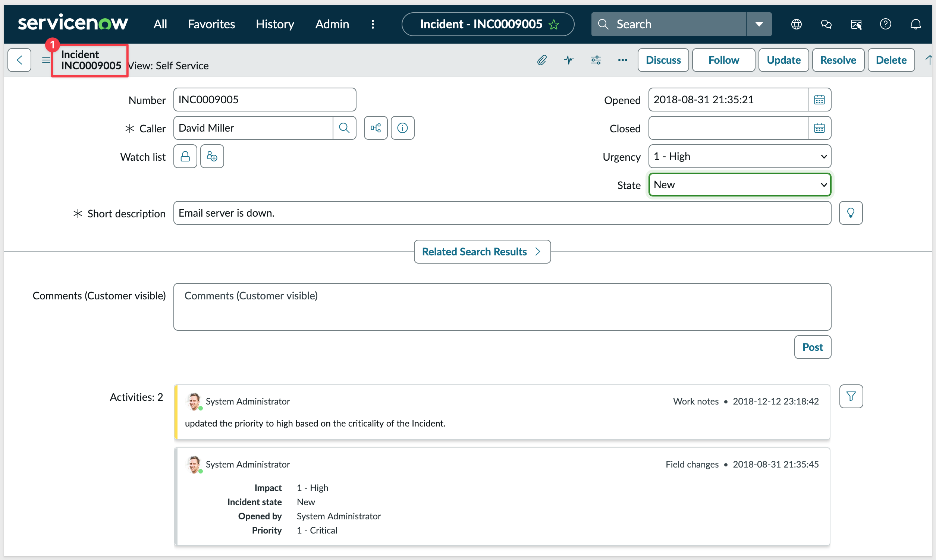The image size is (936, 560).
Task: Open the Urgency dropdown
Action: (739, 156)
